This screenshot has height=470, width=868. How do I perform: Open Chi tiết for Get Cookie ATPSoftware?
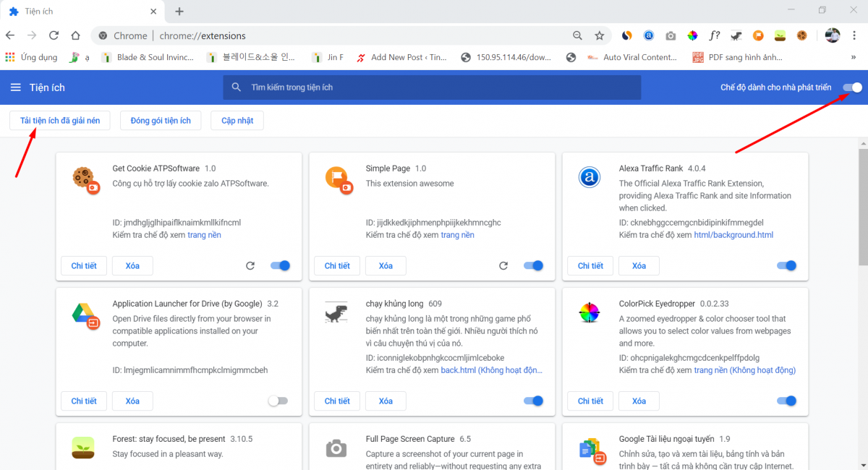[x=84, y=266]
